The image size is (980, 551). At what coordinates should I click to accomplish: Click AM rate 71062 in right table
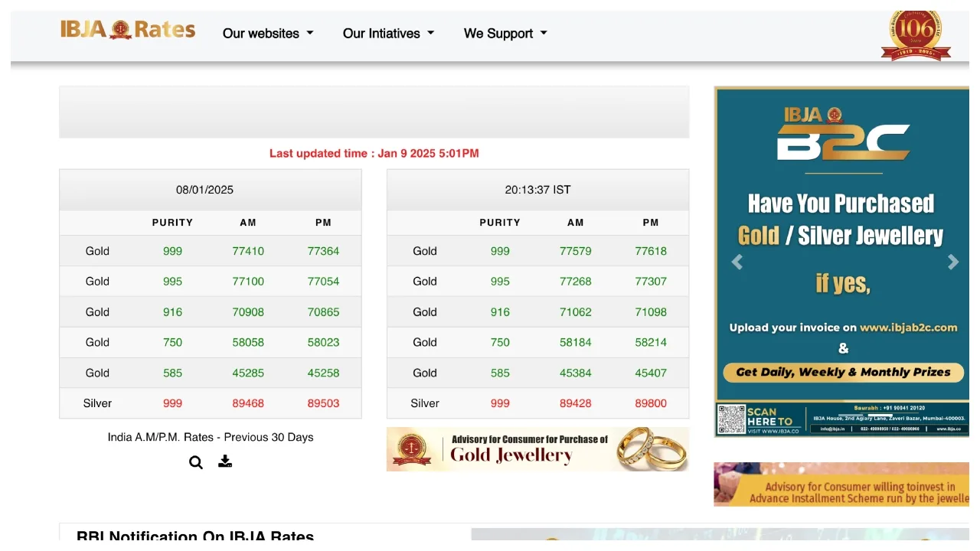(576, 312)
